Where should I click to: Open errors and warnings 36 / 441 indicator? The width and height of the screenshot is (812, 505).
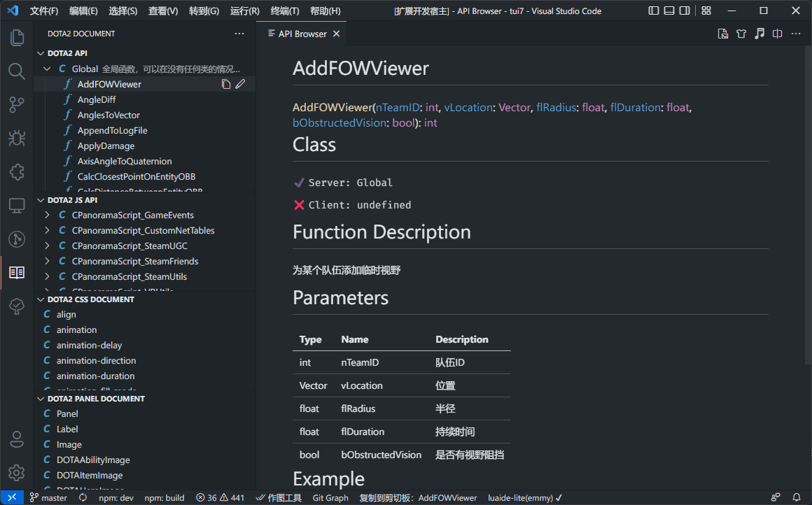tap(220, 498)
